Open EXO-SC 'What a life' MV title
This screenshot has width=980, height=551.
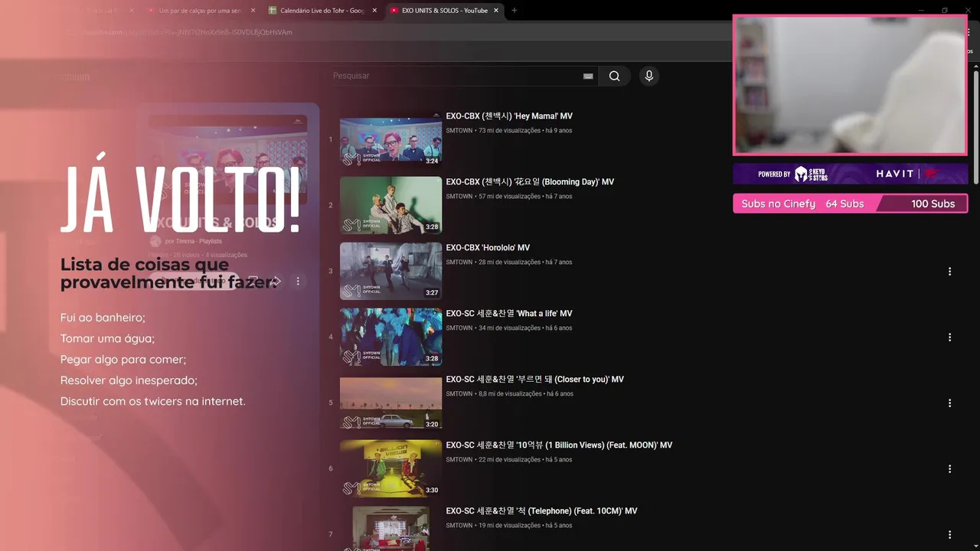(x=509, y=314)
